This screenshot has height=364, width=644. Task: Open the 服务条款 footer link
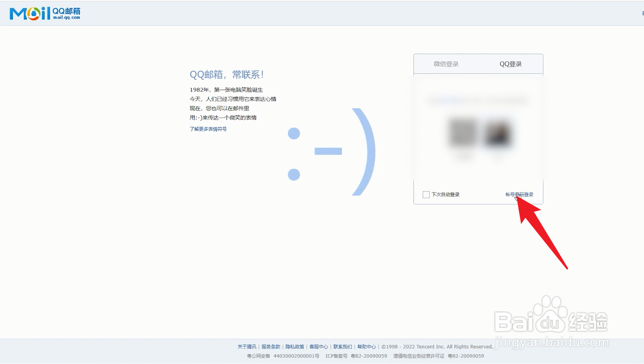[x=271, y=347]
